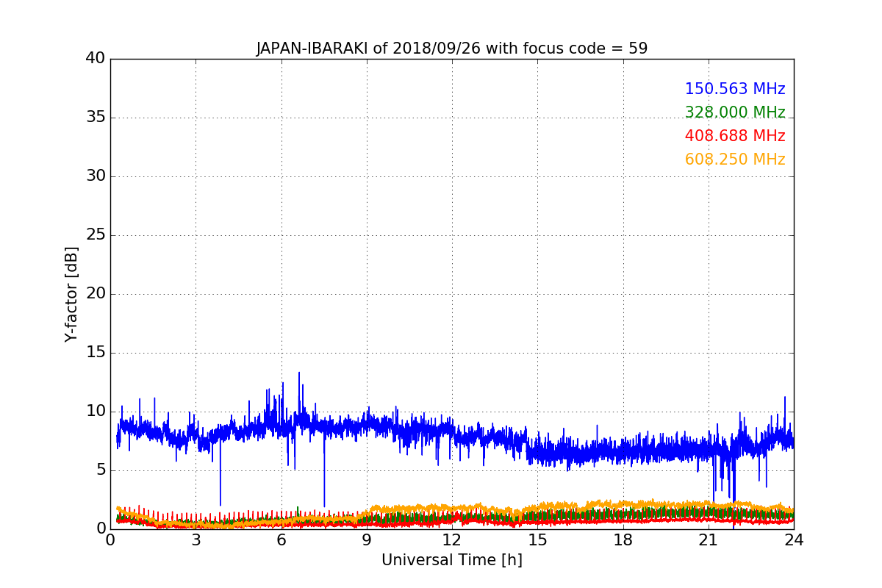
Task: Select the 408.688 MHz legend label
Action: tap(735, 136)
